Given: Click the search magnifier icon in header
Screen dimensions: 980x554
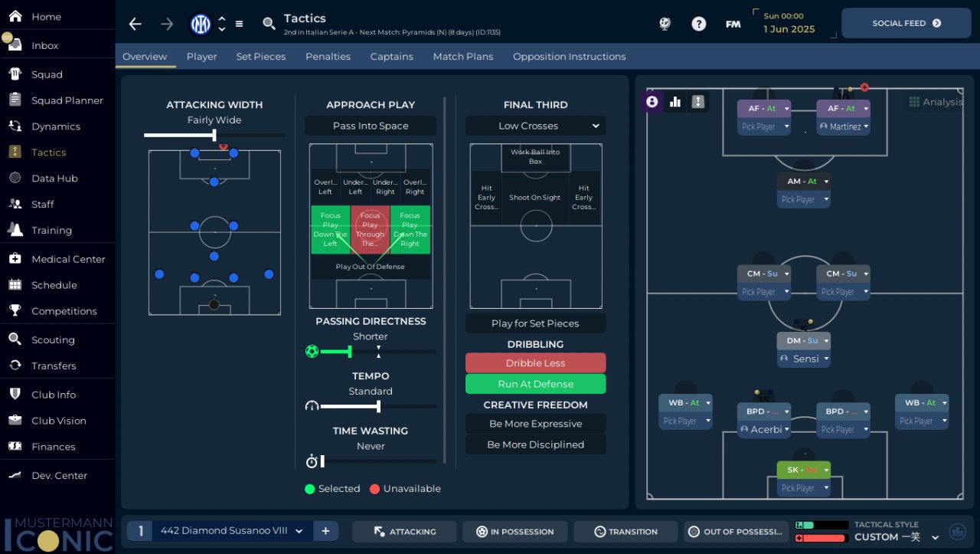Looking at the screenshot, I should click(x=269, y=24).
